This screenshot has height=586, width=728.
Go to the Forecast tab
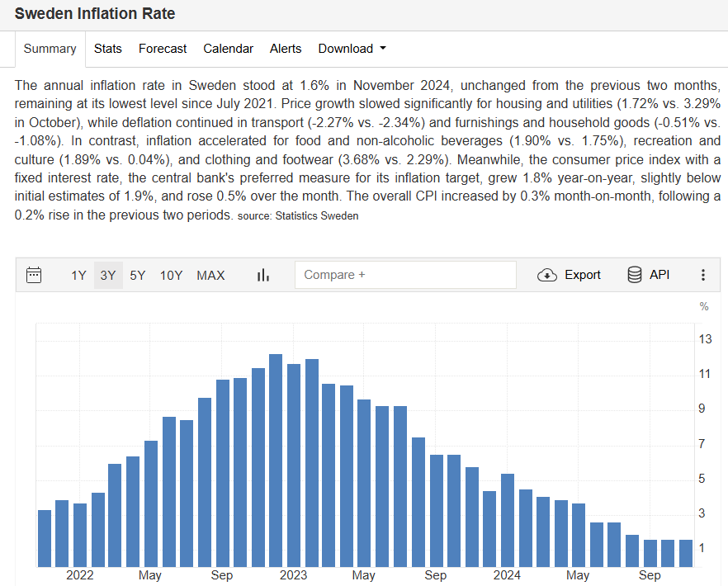163,49
